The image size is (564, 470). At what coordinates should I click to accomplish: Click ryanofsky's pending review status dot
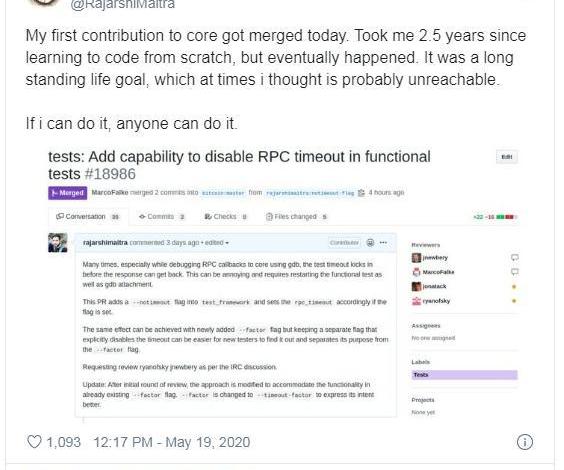pyautogui.click(x=514, y=301)
